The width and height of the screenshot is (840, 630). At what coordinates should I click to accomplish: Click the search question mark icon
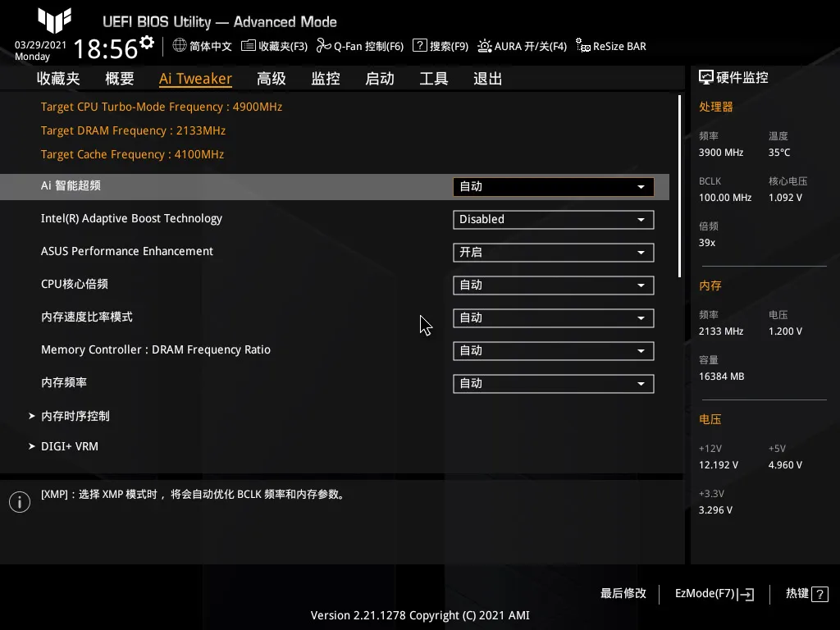[419, 46]
